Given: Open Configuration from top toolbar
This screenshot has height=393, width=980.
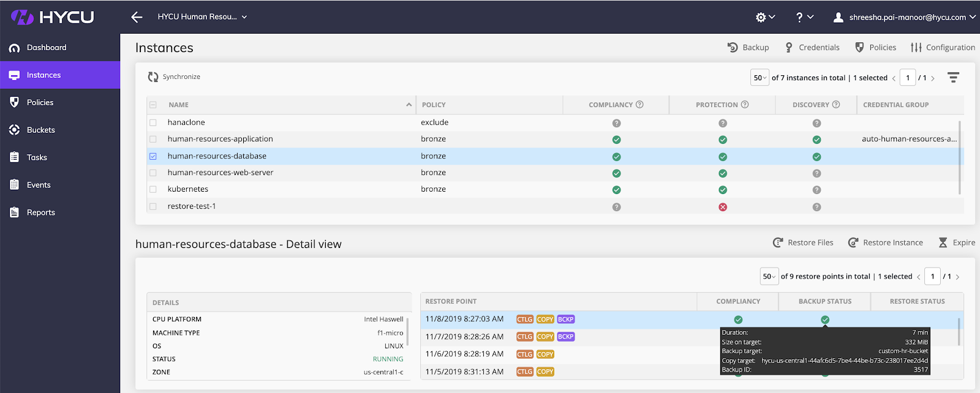Looking at the screenshot, I should click(x=943, y=47).
